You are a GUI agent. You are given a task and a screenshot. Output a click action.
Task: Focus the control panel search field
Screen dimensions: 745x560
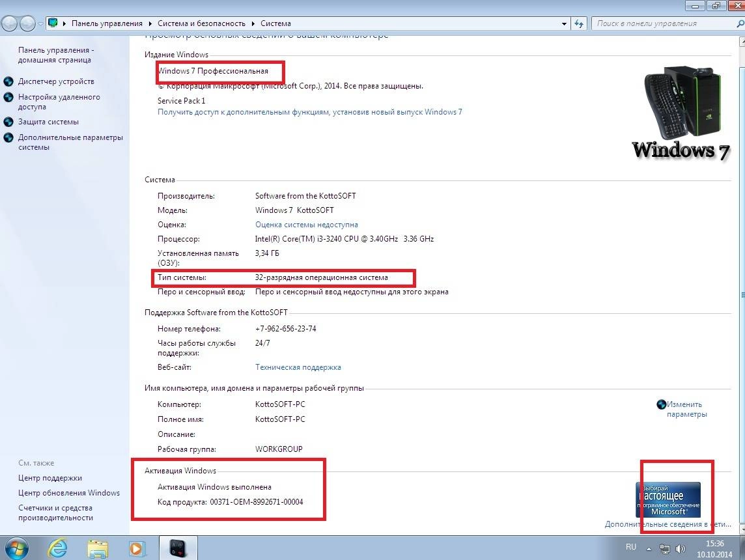[x=664, y=23]
